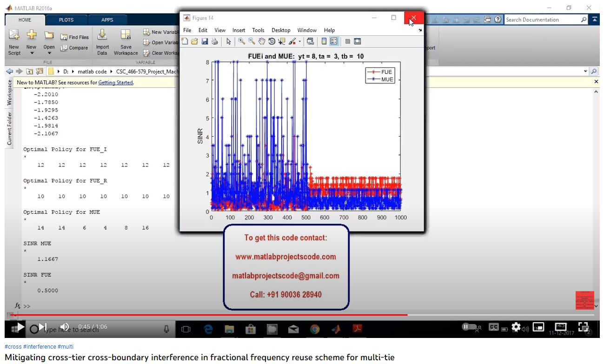Expand the Open dropdown in File section
The height and width of the screenshot is (364, 604).
[49, 53]
